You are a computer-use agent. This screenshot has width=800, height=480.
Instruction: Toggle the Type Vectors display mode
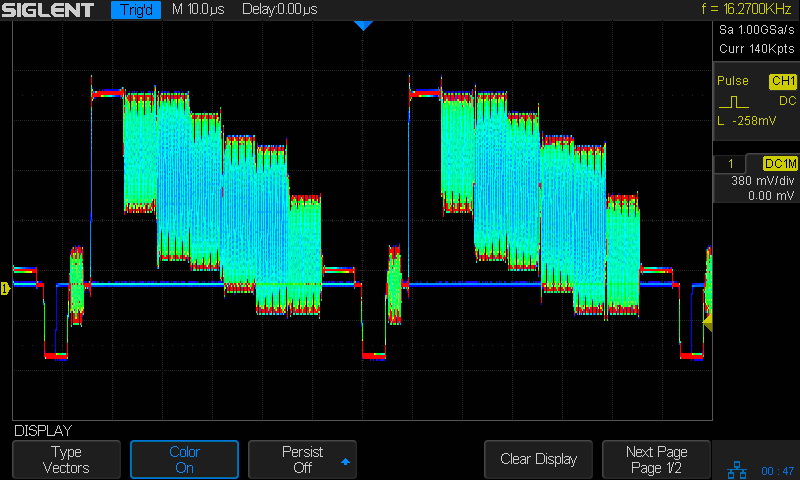click(x=66, y=460)
